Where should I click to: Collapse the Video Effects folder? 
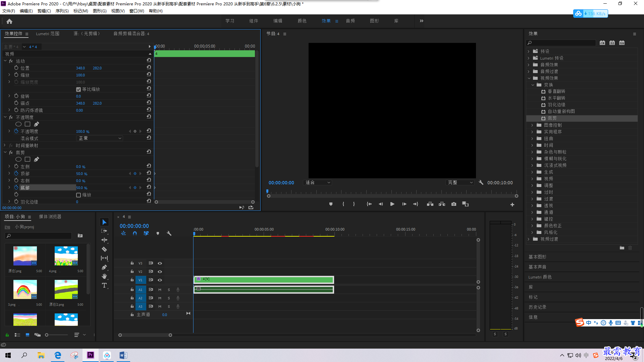(529, 78)
